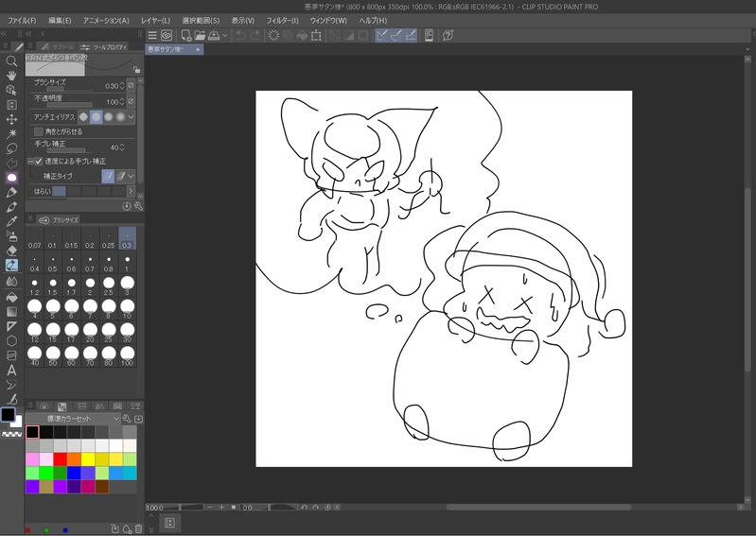This screenshot has height=536, width=756.
Task: Reset tool properties to initial settings icon
Action: coord(127,206)
